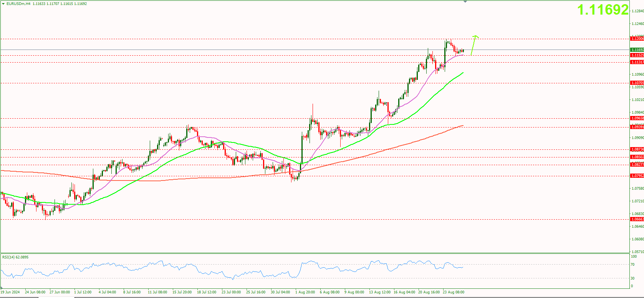This screenshot has height=298, width=644.
Task: Select the 1.11317 red price level label
Action: coord(637,62)
